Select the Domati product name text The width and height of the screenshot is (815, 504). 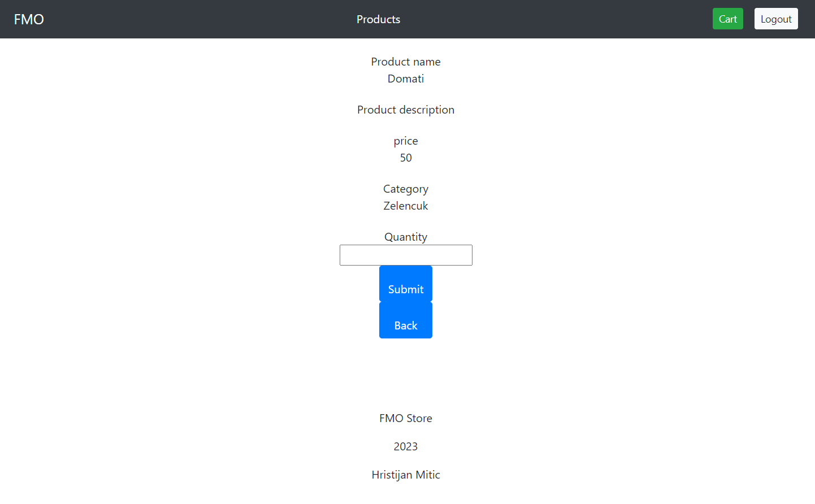[x=406, y=79]
